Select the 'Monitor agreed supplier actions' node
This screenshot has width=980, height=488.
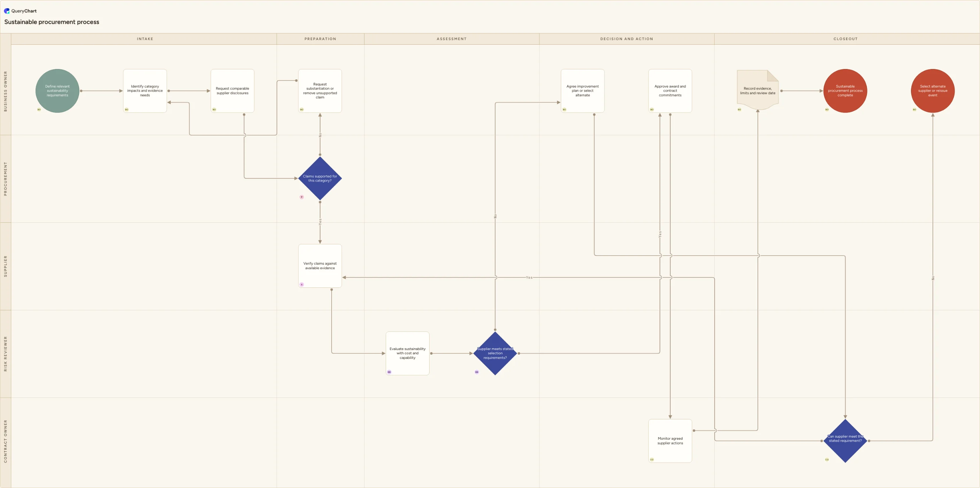(670, 441)
